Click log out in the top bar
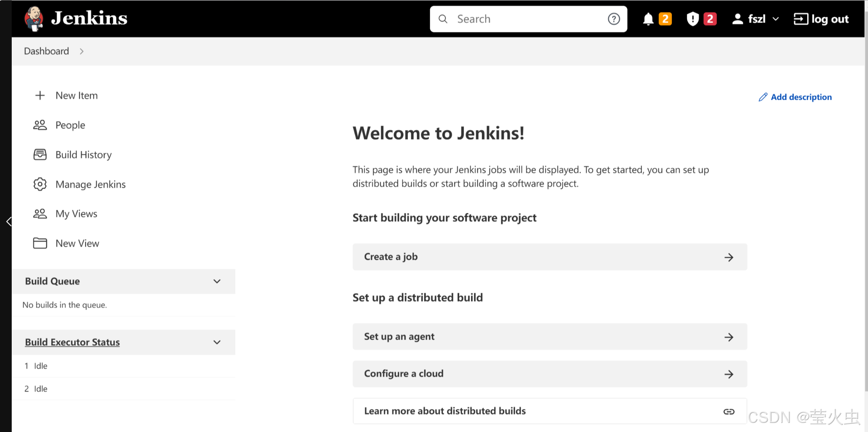The width and height of the screenshot is (868, 432). pyautogui.click(x=830, y=19)
